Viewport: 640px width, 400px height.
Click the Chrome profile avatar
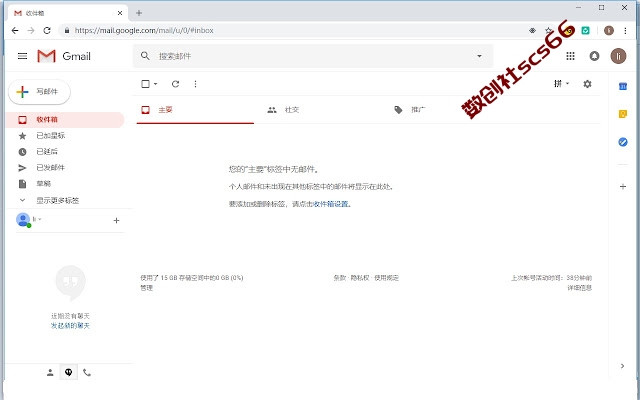click(609, 30)
